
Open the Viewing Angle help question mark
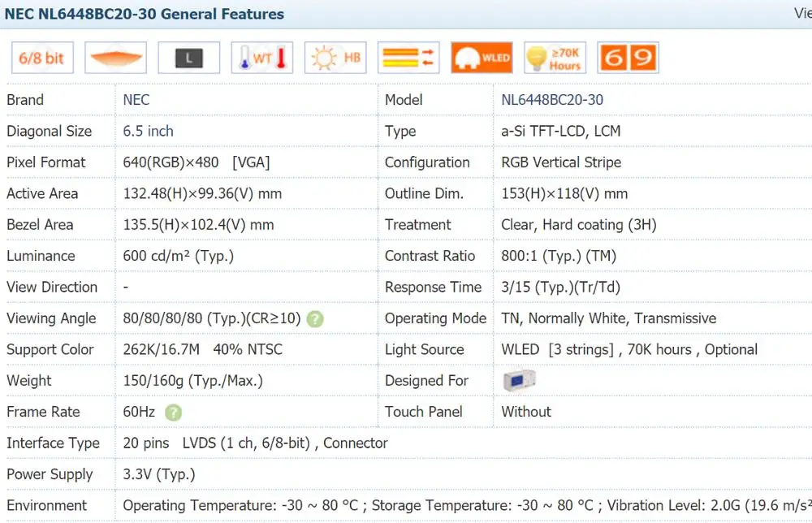coord(315,319)
